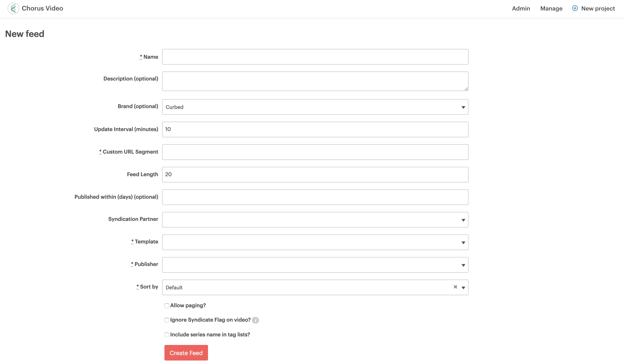Select the Custom URL Segment field
The height and width of the screenshot is (364, 624).
coord(315,152)
